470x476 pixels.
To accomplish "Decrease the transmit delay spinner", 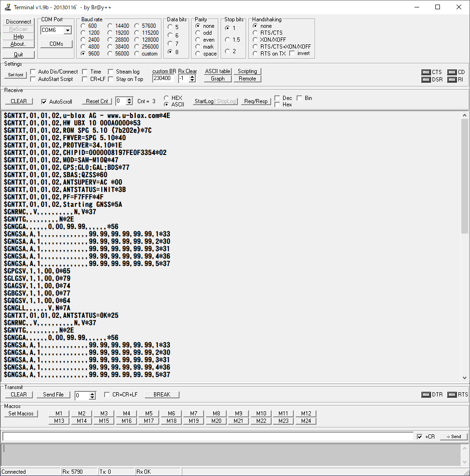I will point(93,397).
